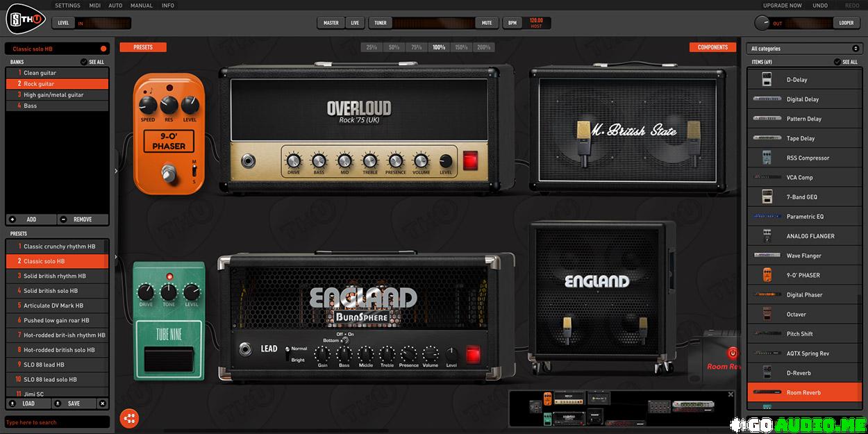Image resolution: width=868 pixels, height=434 pixels.
Task: Open the current preset name field
Action: click(x=57, y=49)
